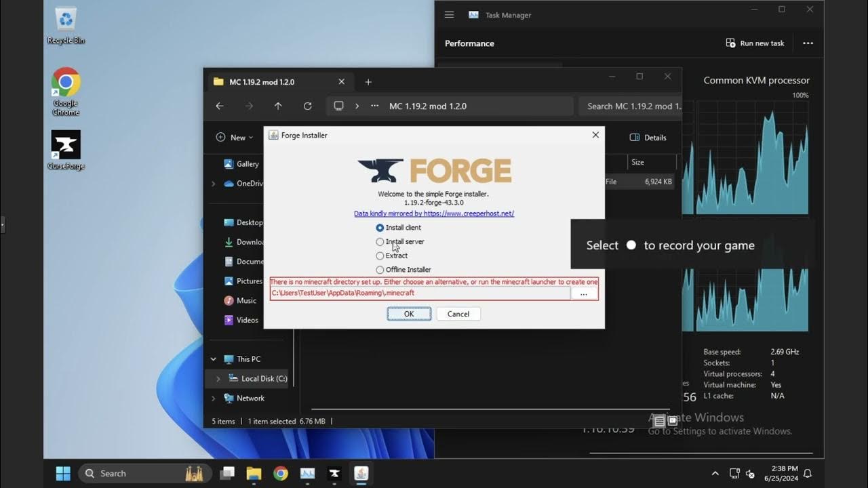Screen dimensions: 868x488
Task: Open Task View from the taskbar
Action: click(x=227, y=473)
